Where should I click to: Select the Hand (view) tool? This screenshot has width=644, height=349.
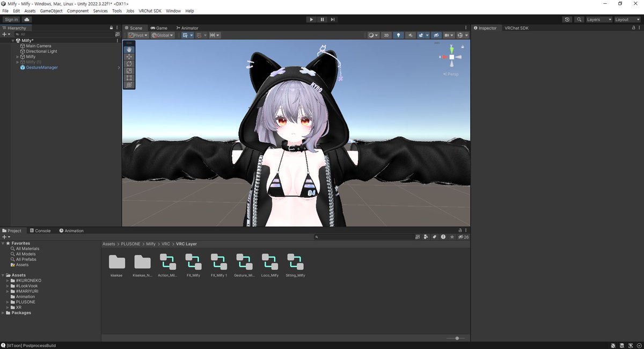point(129,49)
